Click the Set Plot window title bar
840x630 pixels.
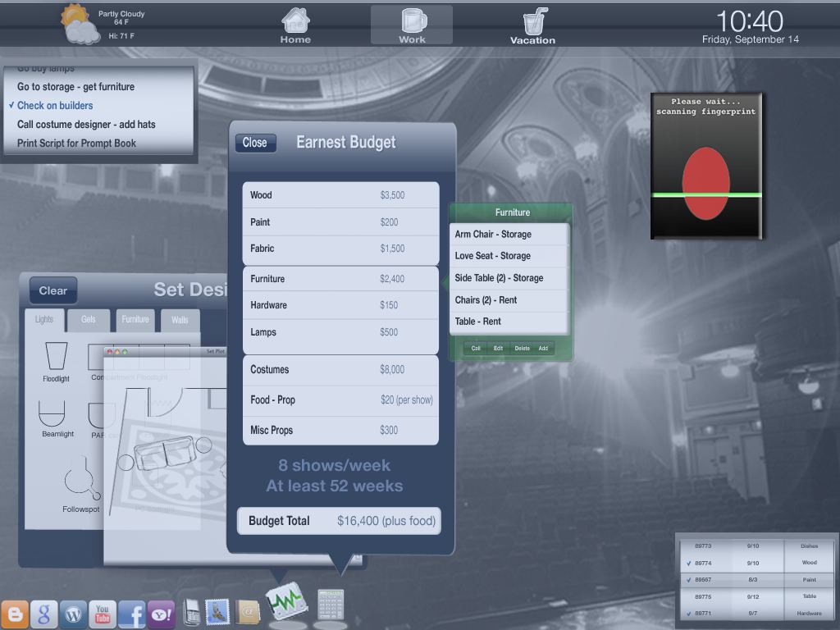(166, 351)
